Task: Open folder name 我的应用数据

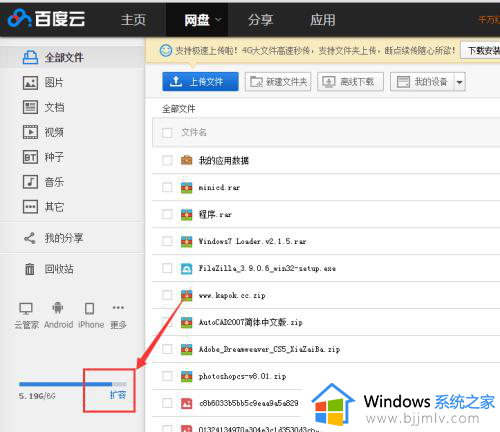Action: click(223, 161)
